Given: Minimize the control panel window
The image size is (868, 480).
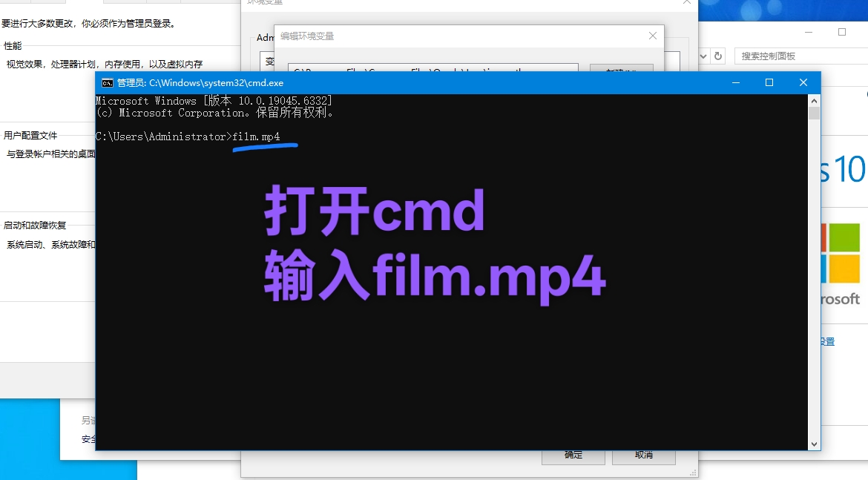Looking at the screenshot, I should pos(809,32).
